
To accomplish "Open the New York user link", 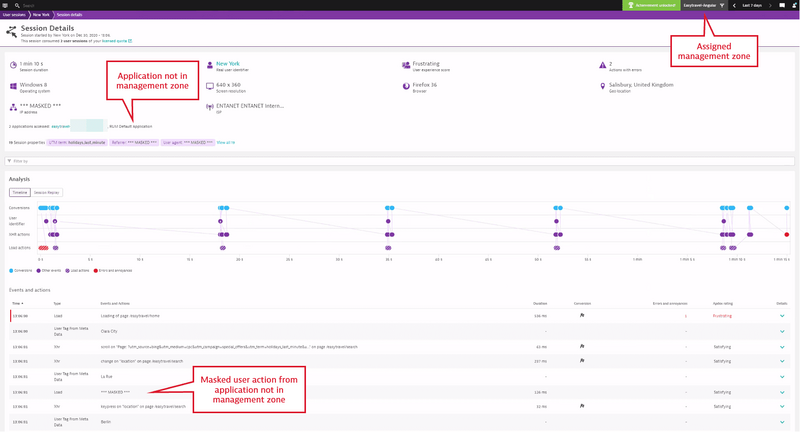I will [228, 62].
